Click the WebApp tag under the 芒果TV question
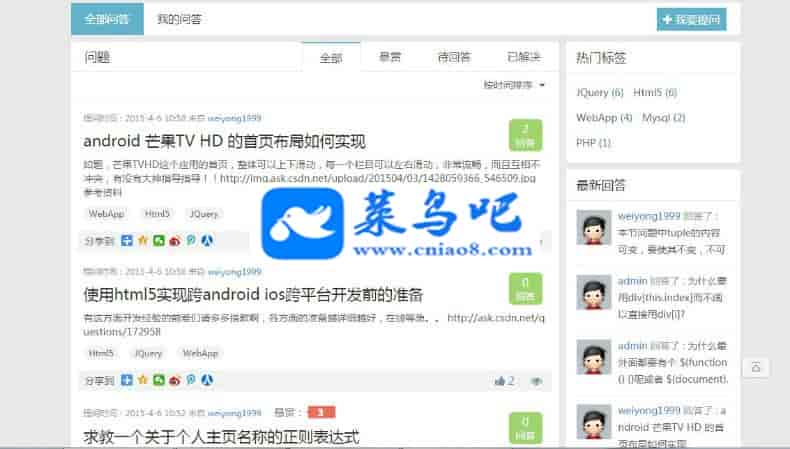This screenshot has width=790, height=449. click(x=106, y=214)
